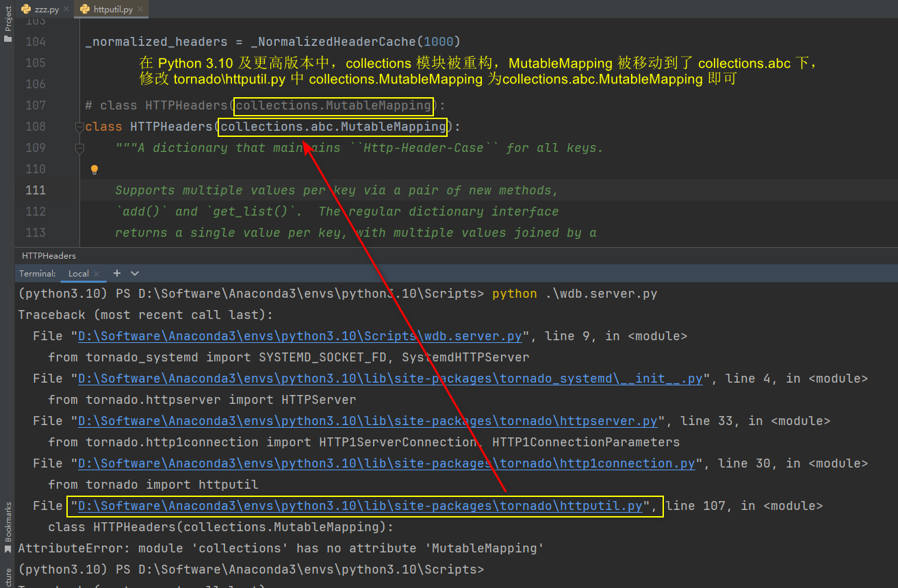Open the Structure tool window
The height and width of the screenshot is (588, 898).
click(x=8, y=578)
